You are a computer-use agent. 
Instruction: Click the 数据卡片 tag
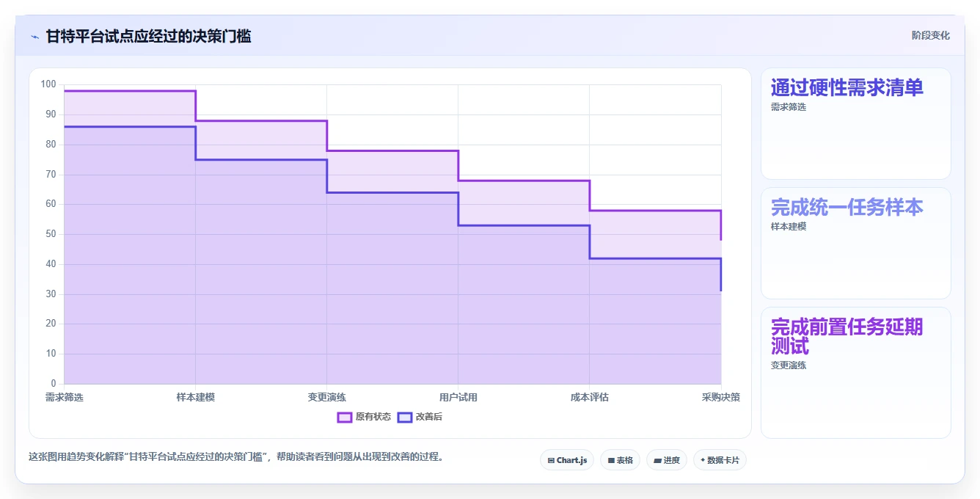(720, 460)
